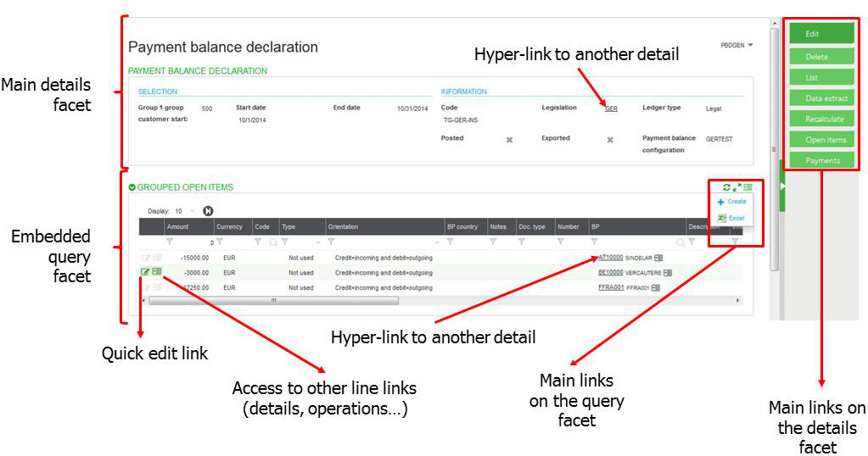868x456 pixels.
Task: Go to next page of grouped items
Action: (208, 210)
